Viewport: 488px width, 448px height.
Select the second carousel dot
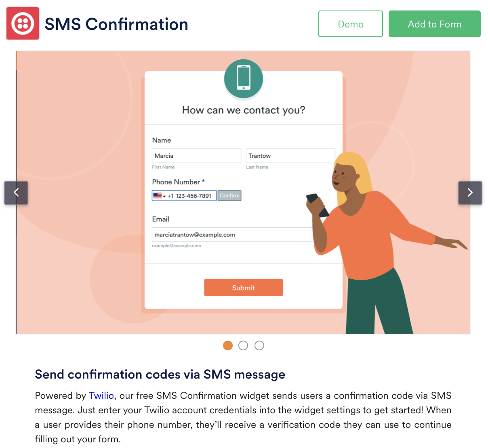pyautogui.click(x=243, y=345)
